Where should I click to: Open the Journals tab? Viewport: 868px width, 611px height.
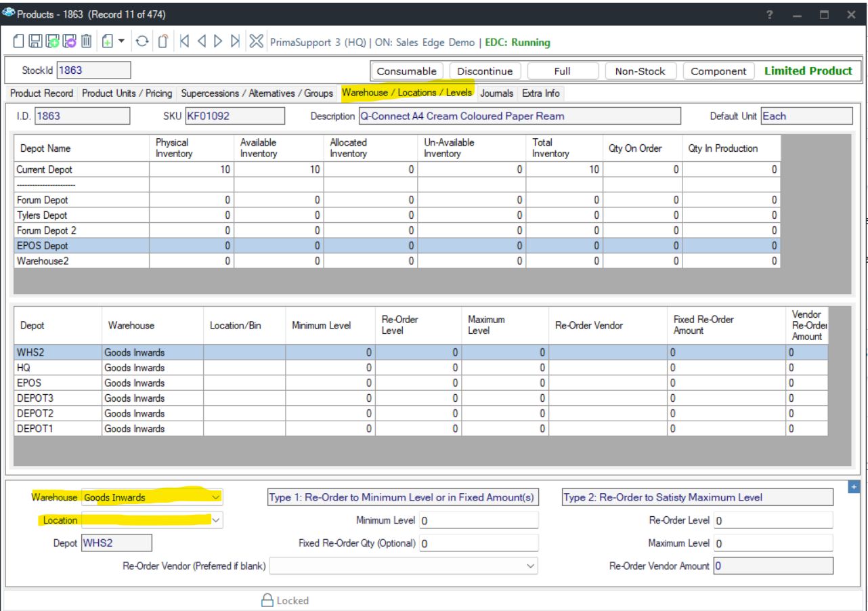(x=496, y=93)
